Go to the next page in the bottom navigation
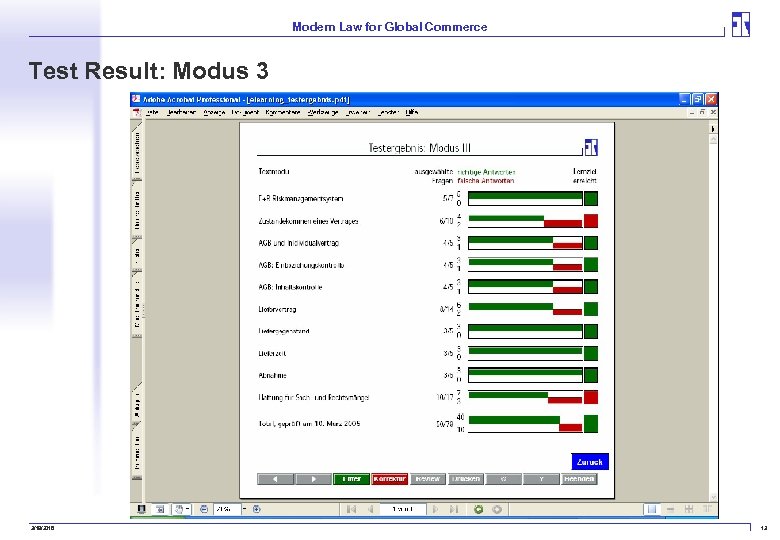780x540 pixels. coord(436,509)
